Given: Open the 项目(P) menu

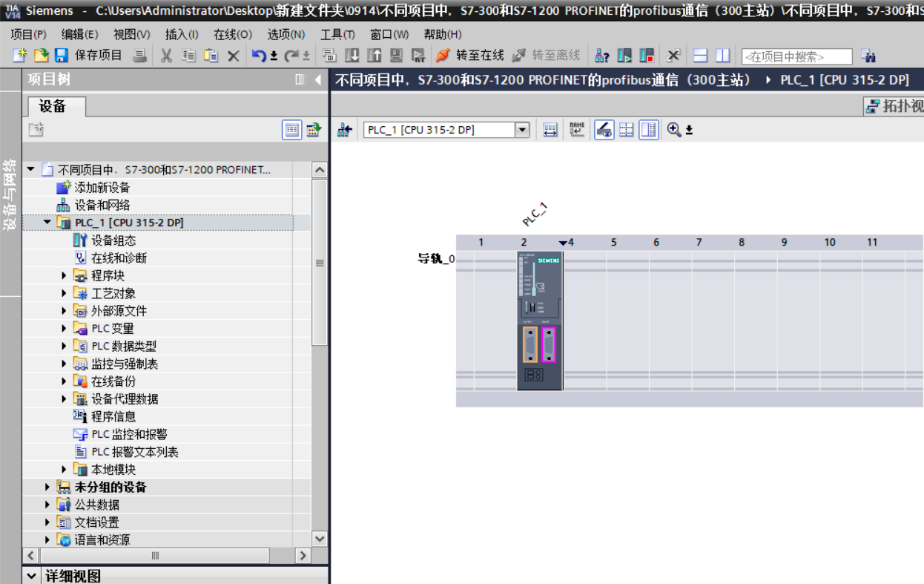Looking at the screenshot, I should click(x=28, y=34).
